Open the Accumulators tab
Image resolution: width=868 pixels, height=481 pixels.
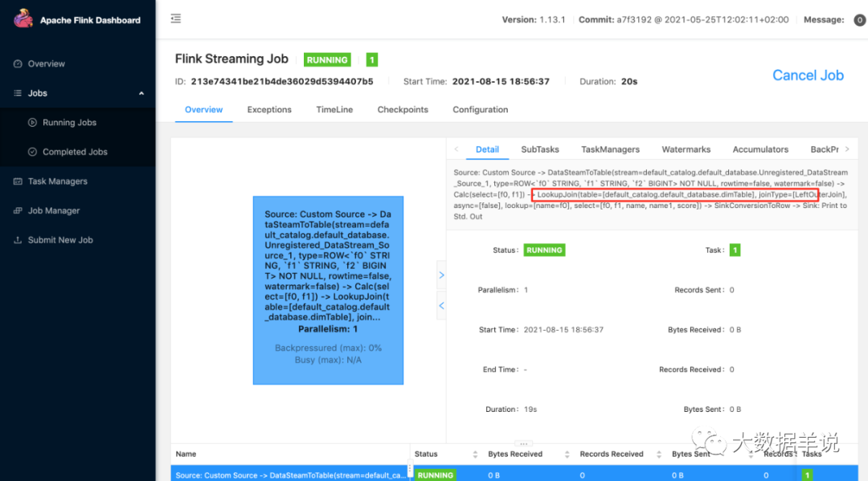760,149
